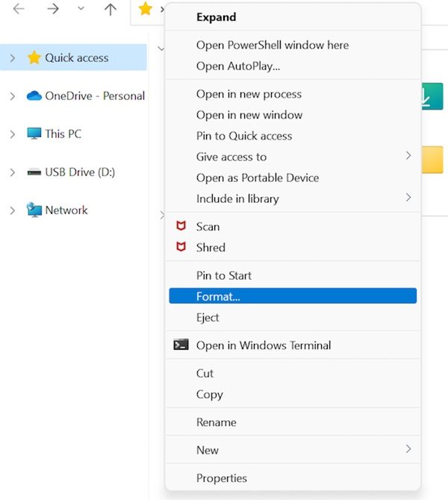Click the This PC monitor icon
The width and height of the screenshot is (448, 500).
(x=34, y=134)
